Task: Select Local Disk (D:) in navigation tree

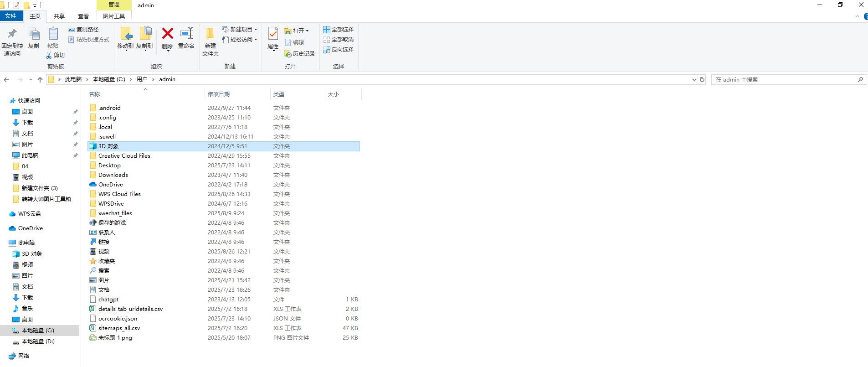Action: click(x=38, y=341)
